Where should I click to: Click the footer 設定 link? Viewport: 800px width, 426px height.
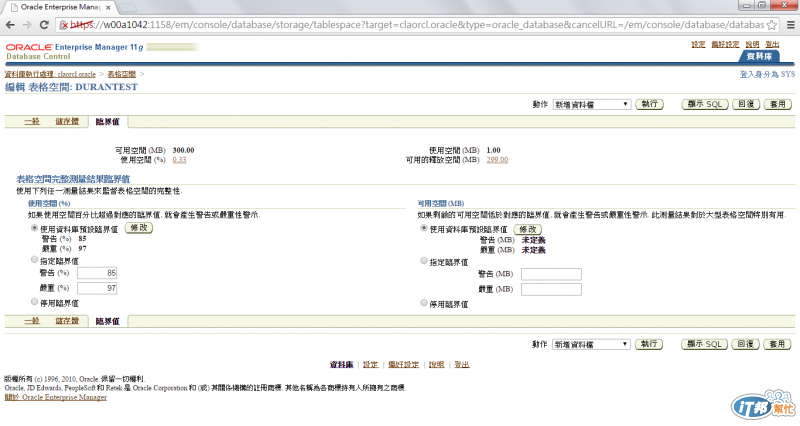tap(370, 364)
